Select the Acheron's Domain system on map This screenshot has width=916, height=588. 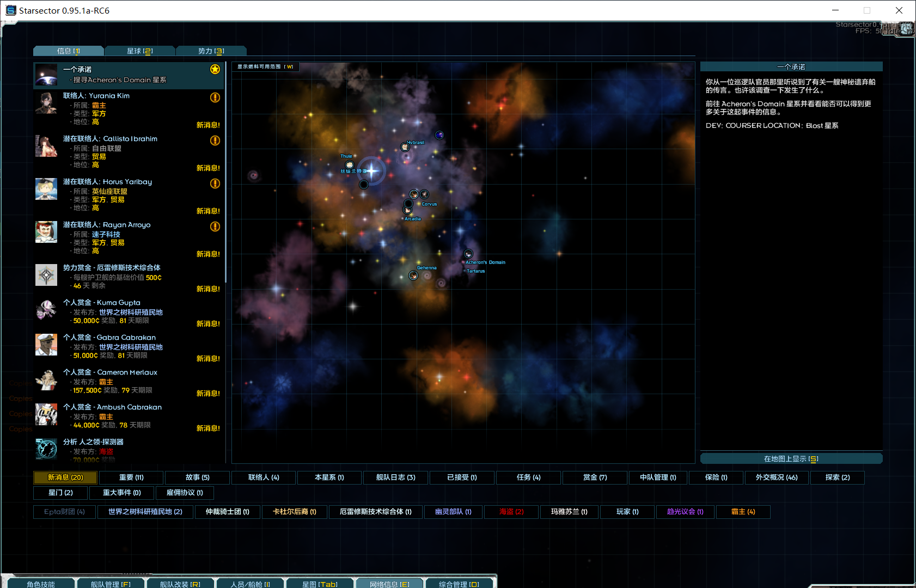(468, 254)
